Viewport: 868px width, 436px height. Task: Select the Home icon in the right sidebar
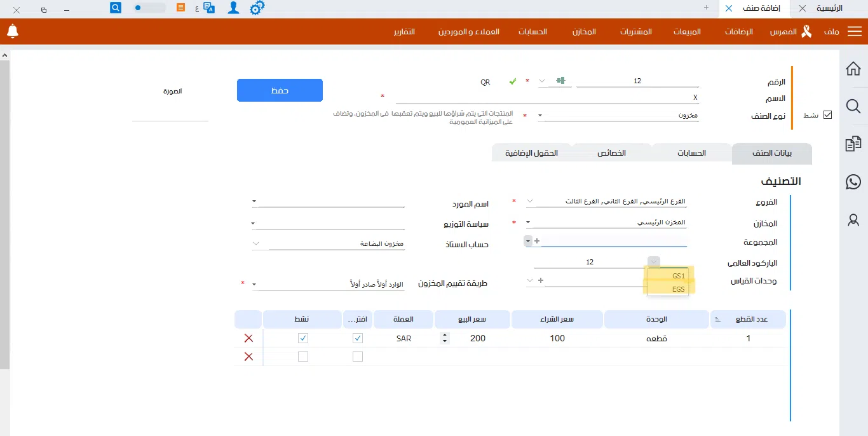point(853,69)
